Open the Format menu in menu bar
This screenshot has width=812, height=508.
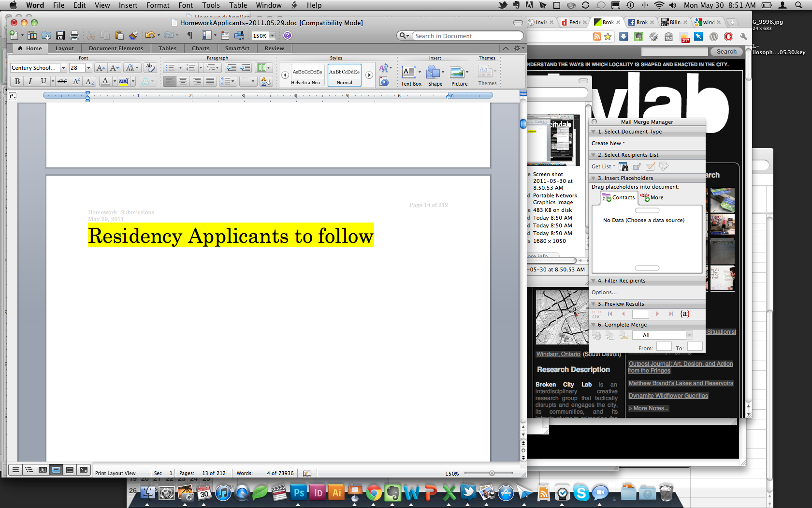(158, 5)
